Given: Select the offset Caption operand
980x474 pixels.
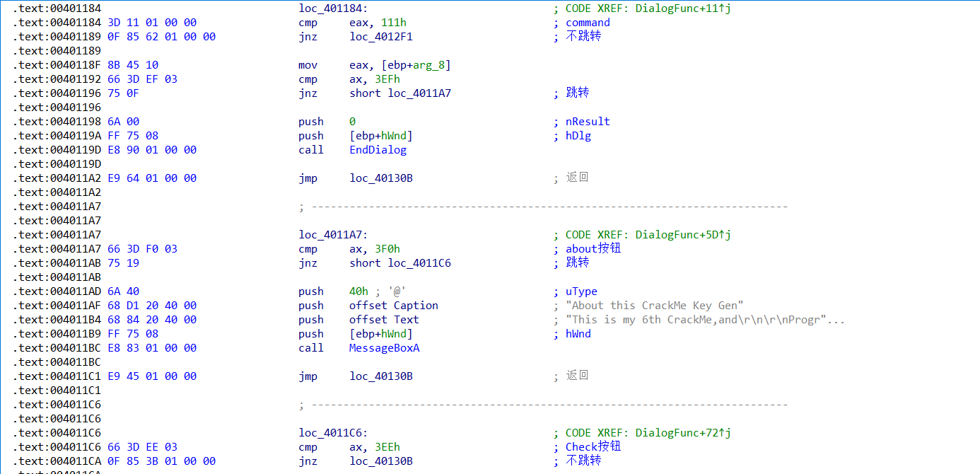Looking at the screenshot, I should point(394,306).
